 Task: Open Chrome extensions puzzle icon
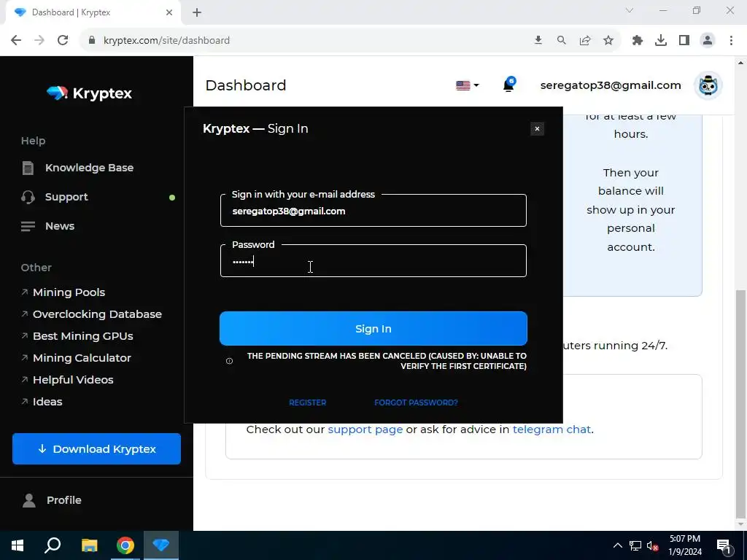coord(638,40)
